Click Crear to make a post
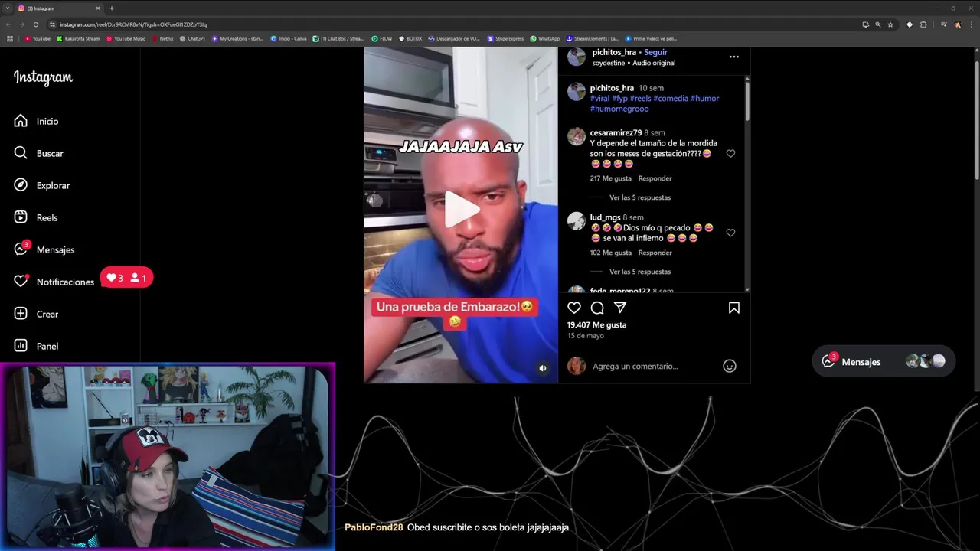 tap(36, 314)
